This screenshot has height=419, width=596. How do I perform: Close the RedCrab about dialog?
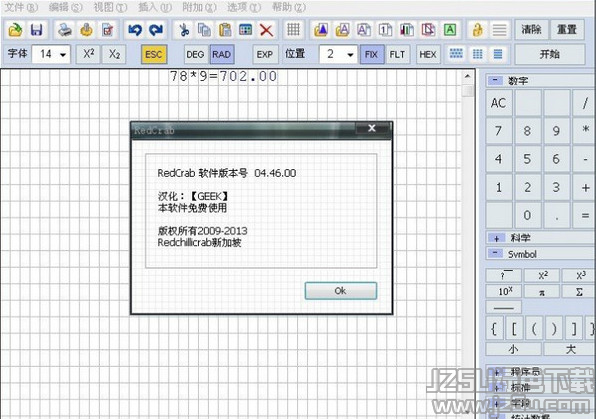point(372,129)
